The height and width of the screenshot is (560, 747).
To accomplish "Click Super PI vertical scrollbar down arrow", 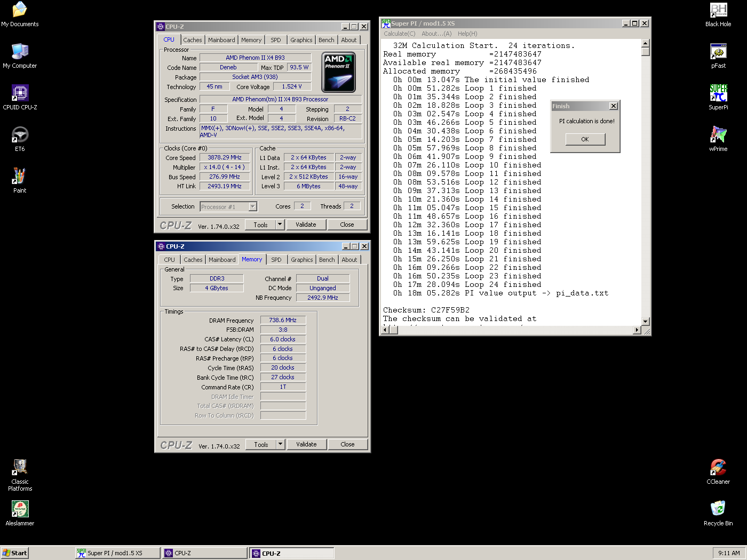I will [x=646, y=322].
